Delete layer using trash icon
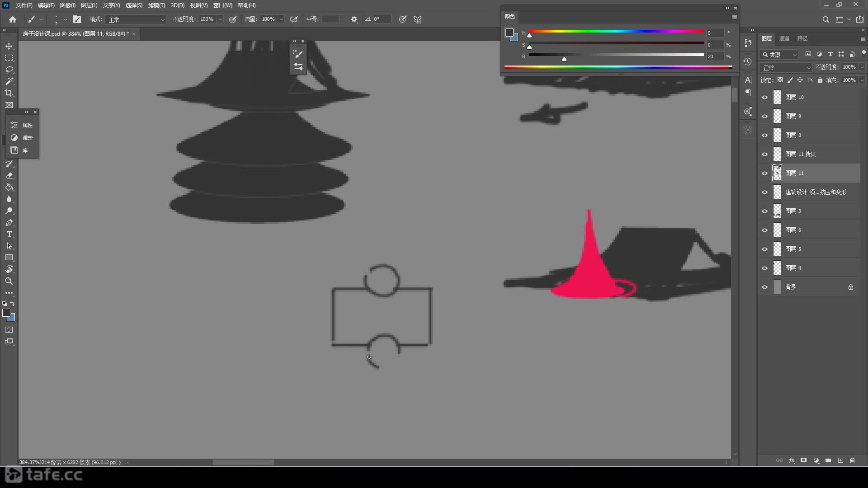Screen dimensions: 868x488 point(852,460)
